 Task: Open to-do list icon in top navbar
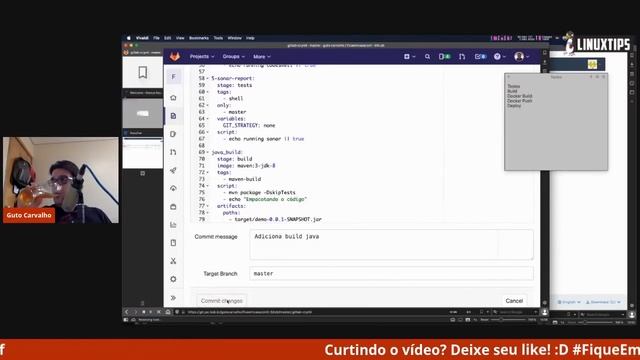(480, 57)
